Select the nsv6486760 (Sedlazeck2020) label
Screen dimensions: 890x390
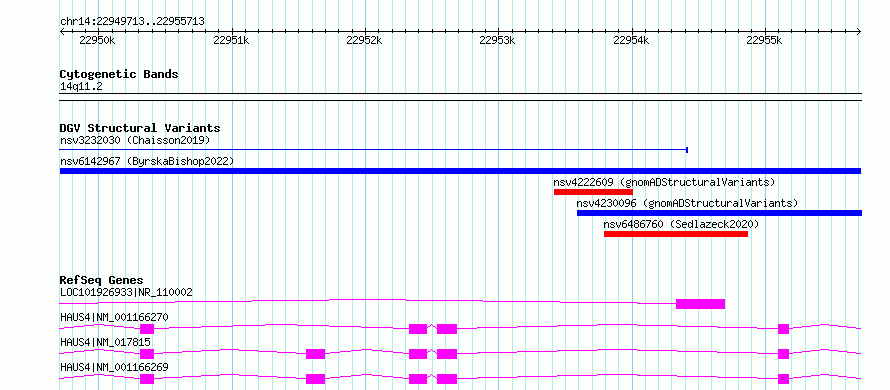click(681, 224)
